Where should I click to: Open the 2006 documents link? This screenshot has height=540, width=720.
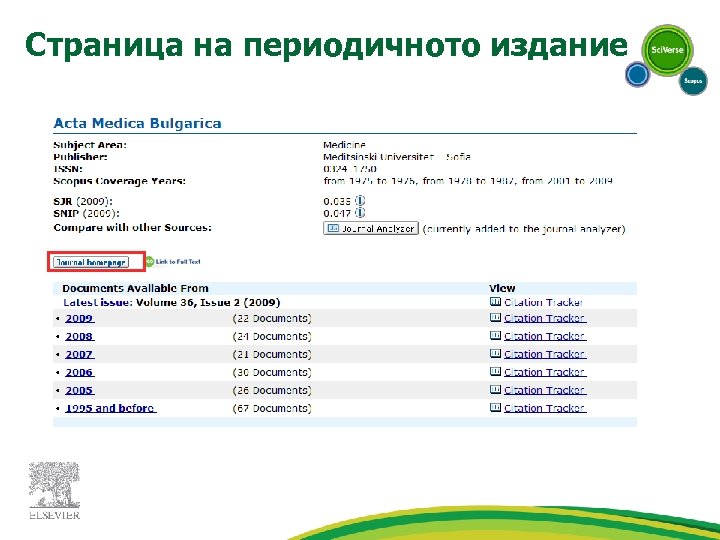[x=79, y=372]
